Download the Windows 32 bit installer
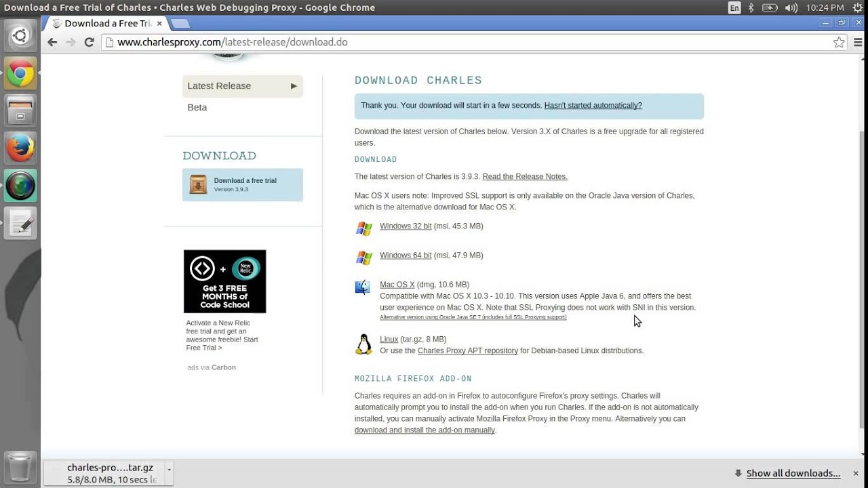 [x=406, y=226]
